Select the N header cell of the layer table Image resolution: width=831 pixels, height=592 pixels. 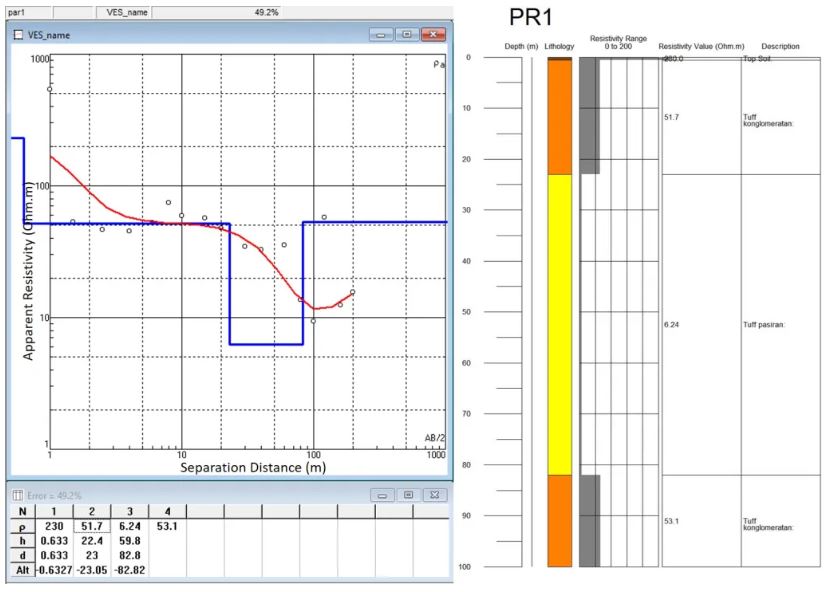click(22, 511)
